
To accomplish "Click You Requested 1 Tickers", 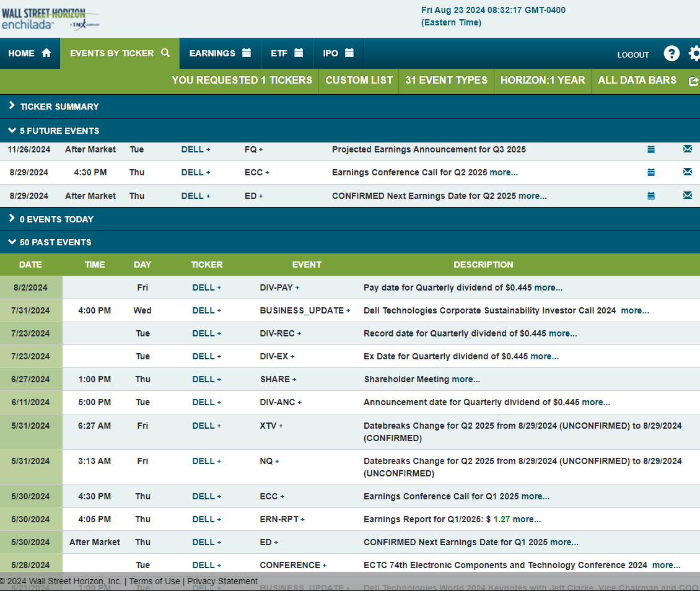I will click(x=242, y=81).
